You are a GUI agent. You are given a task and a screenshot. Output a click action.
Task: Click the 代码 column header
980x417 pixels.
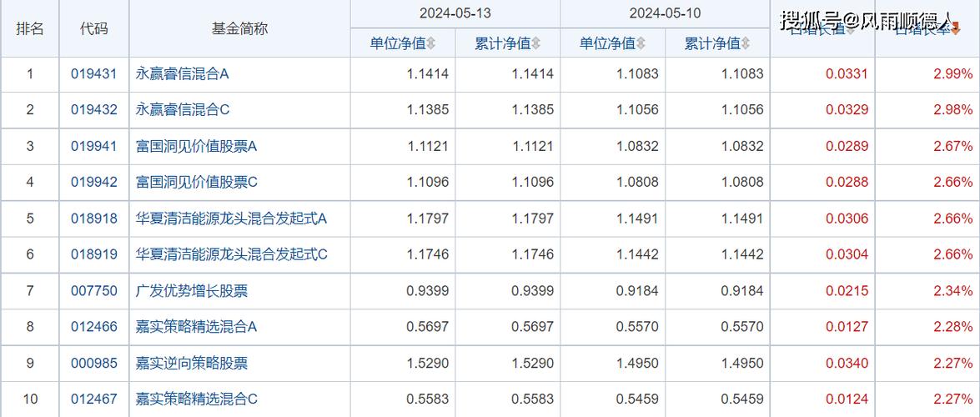[93, 28]
